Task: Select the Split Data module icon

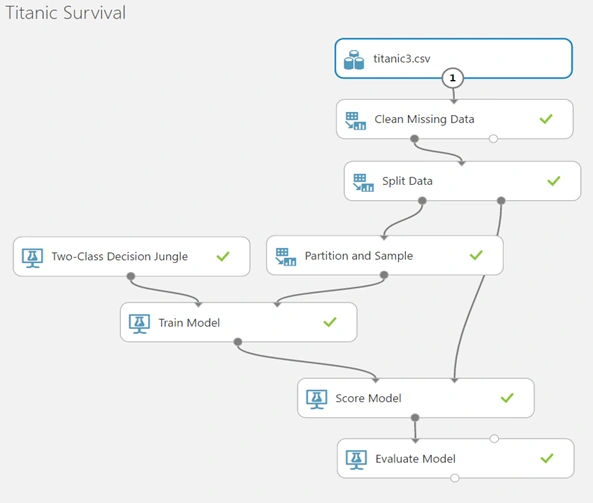Action: point(363,183)
